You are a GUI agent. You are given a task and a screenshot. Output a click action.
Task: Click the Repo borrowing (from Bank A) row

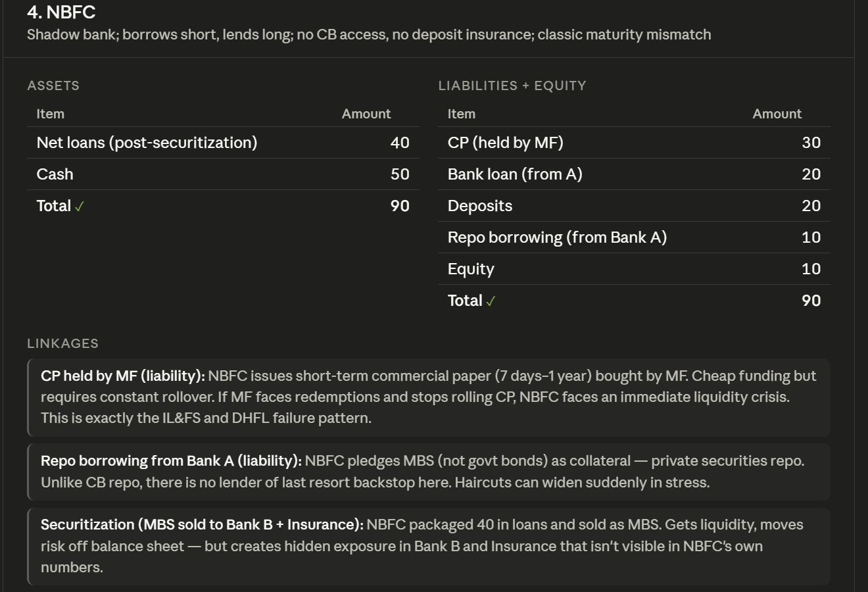click(x=634, y=237)
